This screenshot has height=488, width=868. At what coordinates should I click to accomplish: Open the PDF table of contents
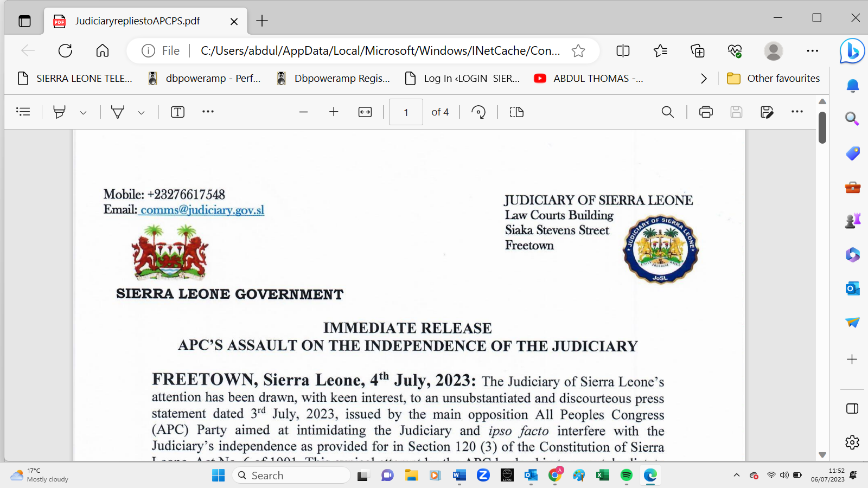coord(23,112)
